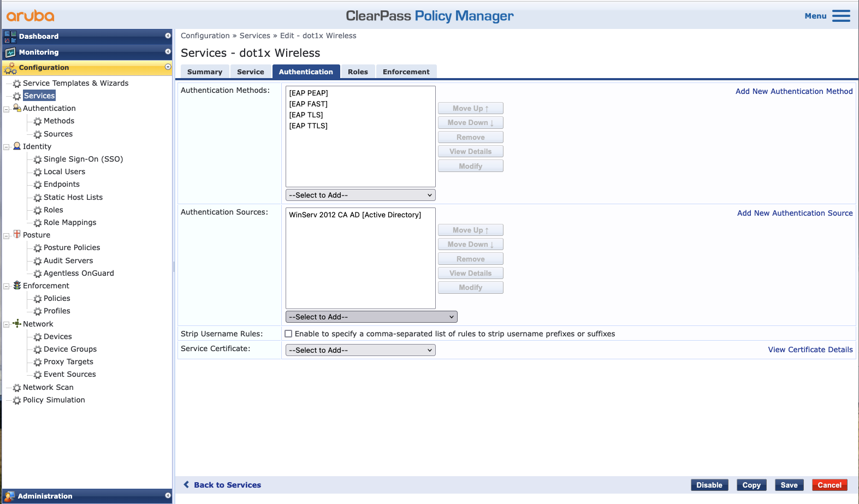Switch to the Roles tab
Screen dimensions: 859x504
tap(358, 72)
